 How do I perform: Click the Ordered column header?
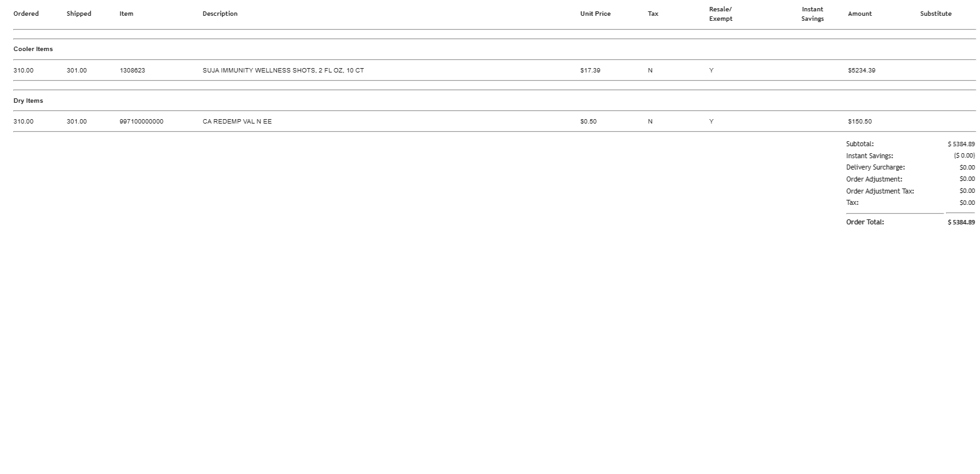tap(26, 14)
